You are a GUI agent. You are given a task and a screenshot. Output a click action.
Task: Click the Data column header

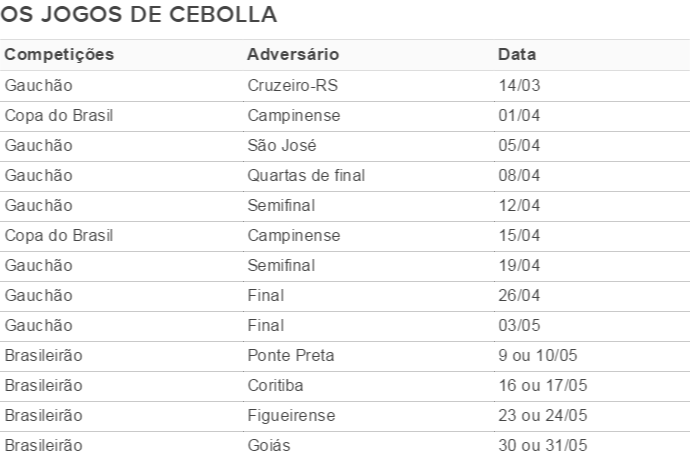pos(517,55)
